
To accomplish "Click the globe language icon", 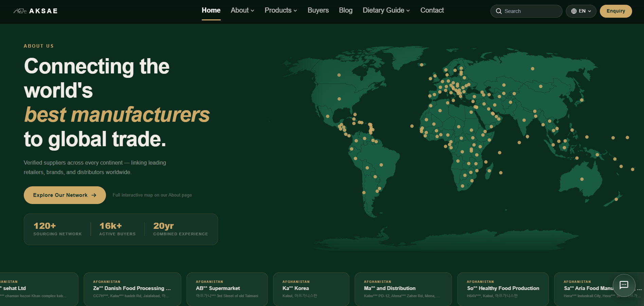I will click(574, 11).
